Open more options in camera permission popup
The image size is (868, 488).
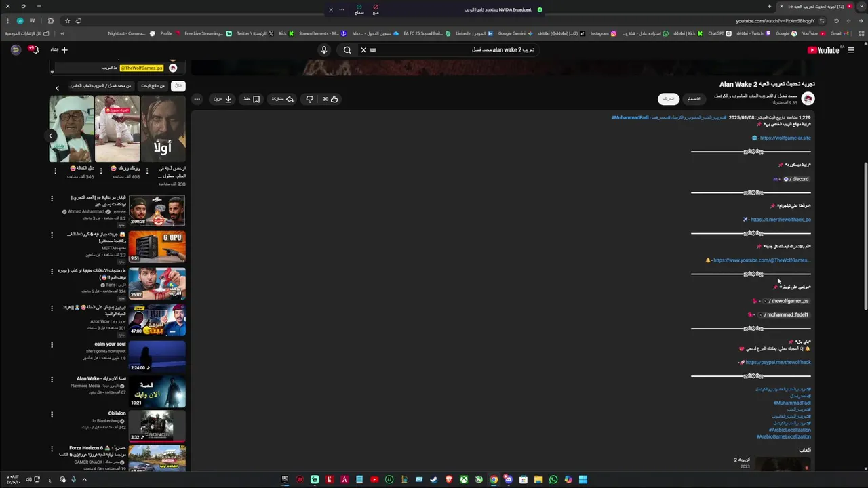pyautogui.click(x=342, y=9)
